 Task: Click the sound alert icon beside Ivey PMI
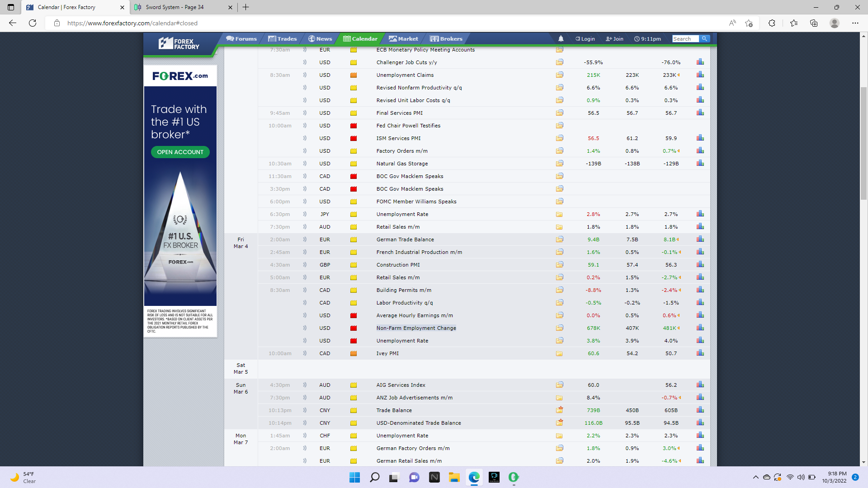[x=305, y=353]
